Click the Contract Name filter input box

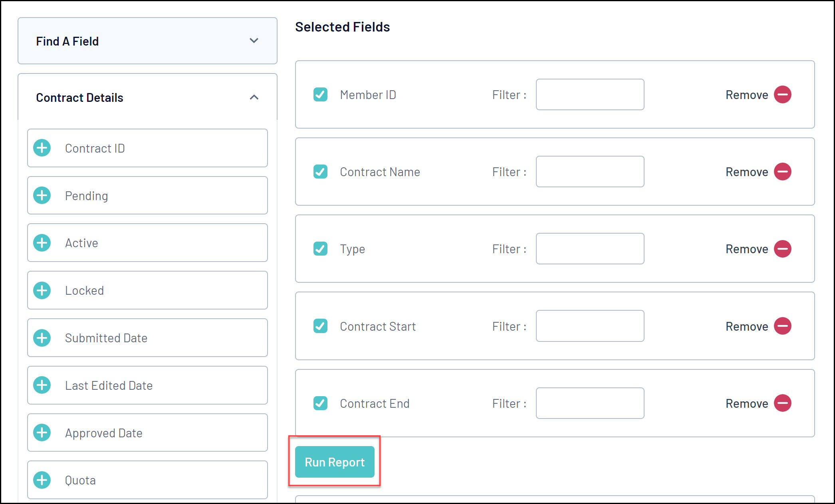(x=589, y=172)
